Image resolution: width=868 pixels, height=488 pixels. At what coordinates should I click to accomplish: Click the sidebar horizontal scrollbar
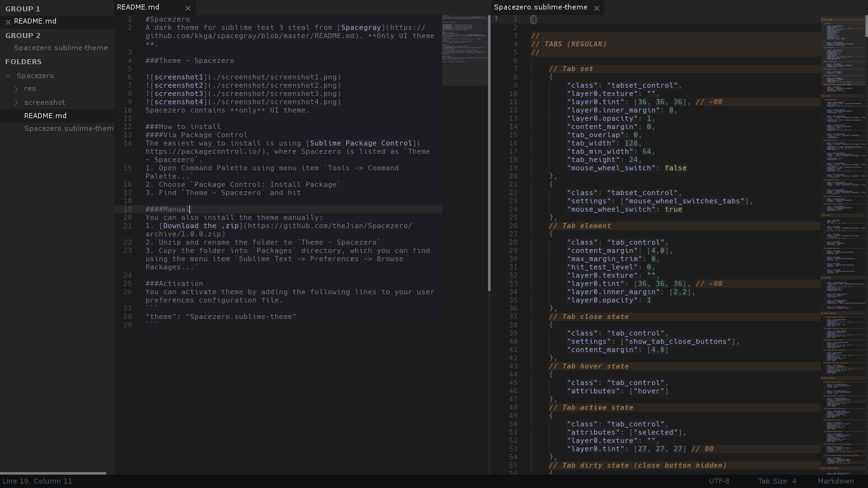click(x=53, y=473)
